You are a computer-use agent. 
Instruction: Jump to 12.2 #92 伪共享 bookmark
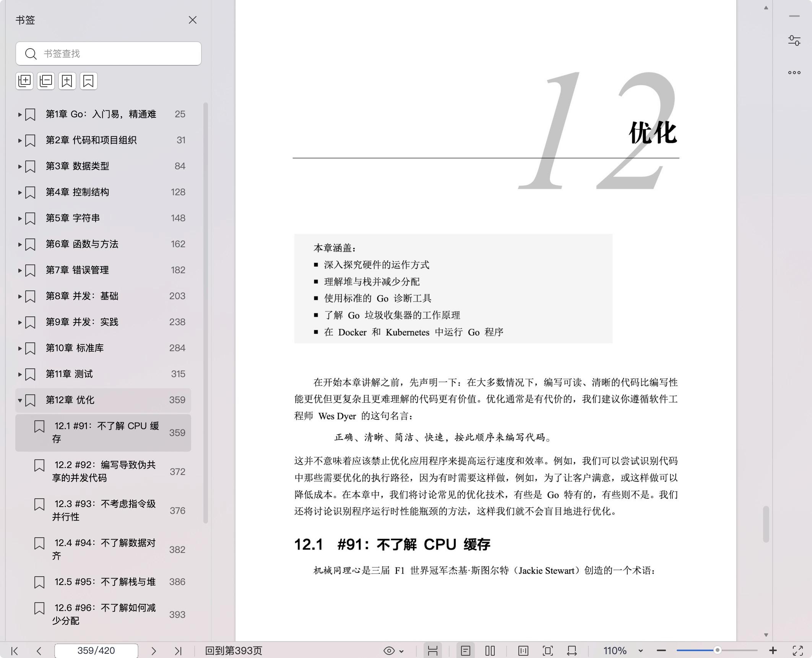[x=103, y=472]
